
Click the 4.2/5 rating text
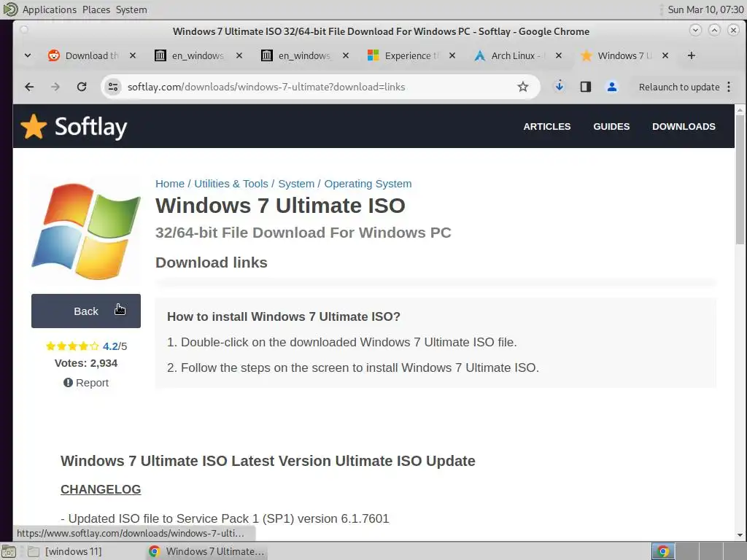coord(115,346)
